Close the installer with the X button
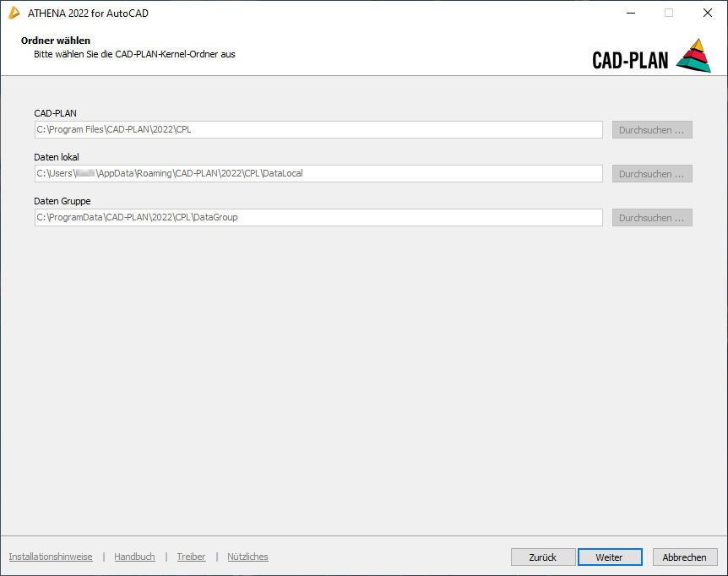728x576 pixels. [x=707, y=13]
